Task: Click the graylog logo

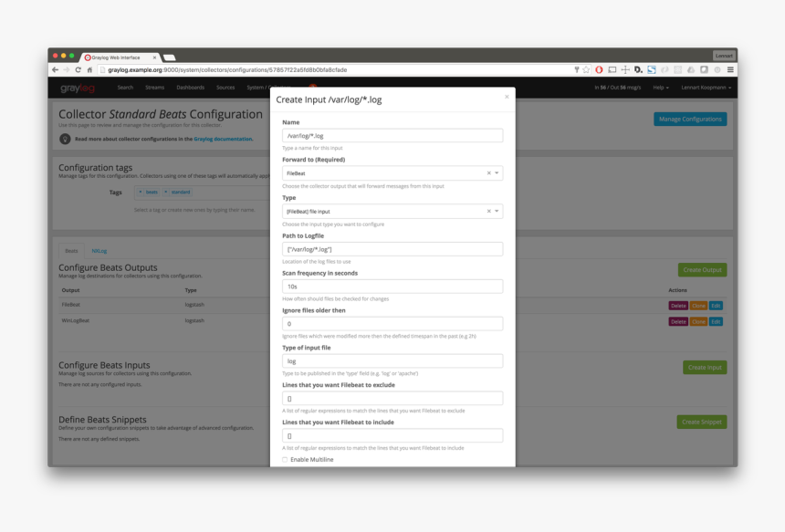Action: click(x=78, y=89)
